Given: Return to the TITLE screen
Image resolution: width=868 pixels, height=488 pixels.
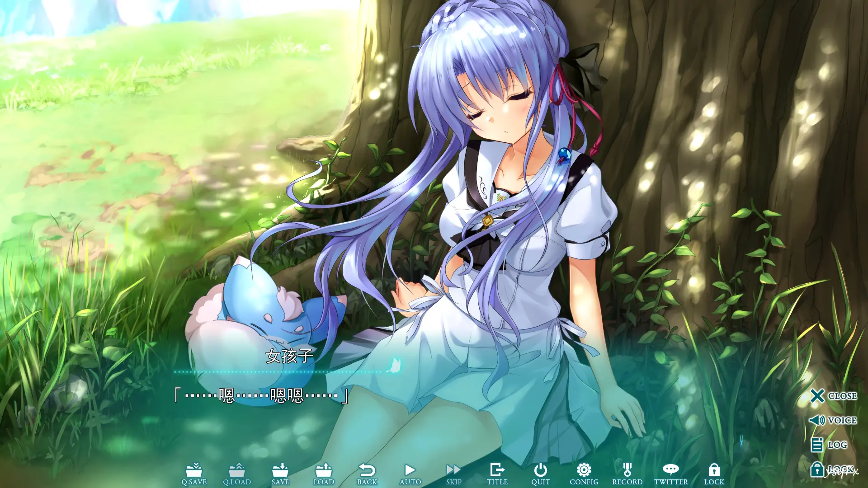Looking at the screenshot, I should point(497,474).
